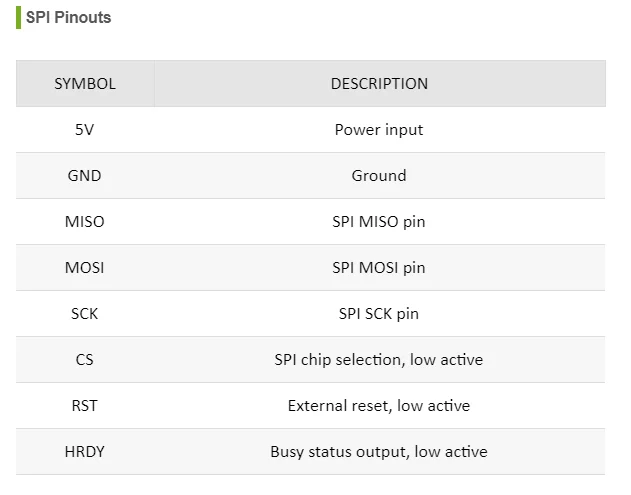Image resolution: width=631 pixels, height=495 pixels.
Task: Click the SPI MOSI pin description
Action: tap(379, 268)
